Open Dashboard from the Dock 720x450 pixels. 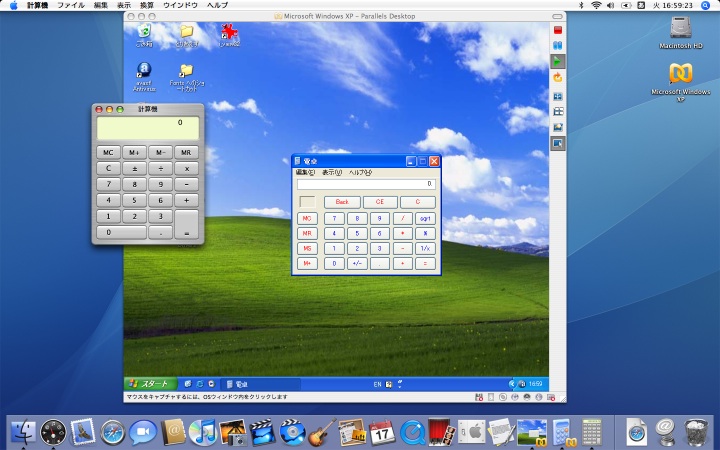(53, 432)
